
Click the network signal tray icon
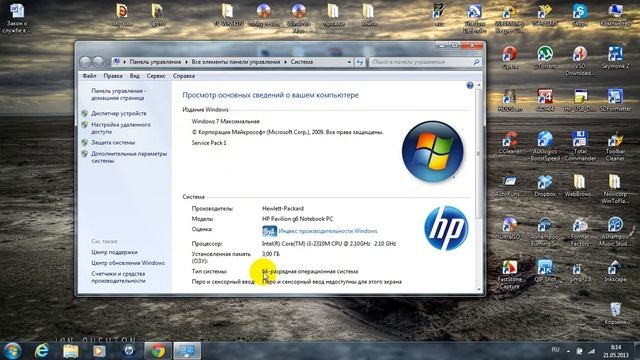(591, 351)
